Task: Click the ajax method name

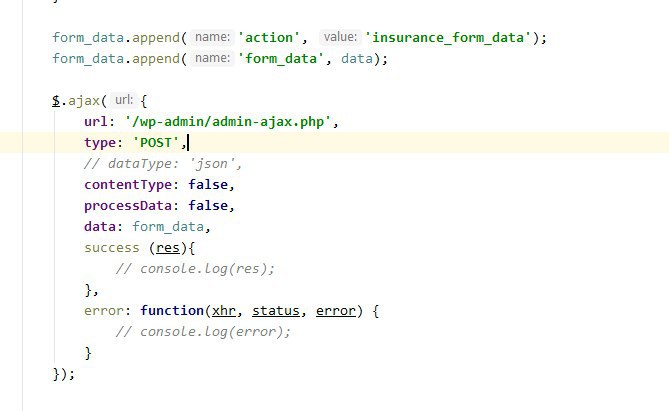Action: tap(84, 101)
